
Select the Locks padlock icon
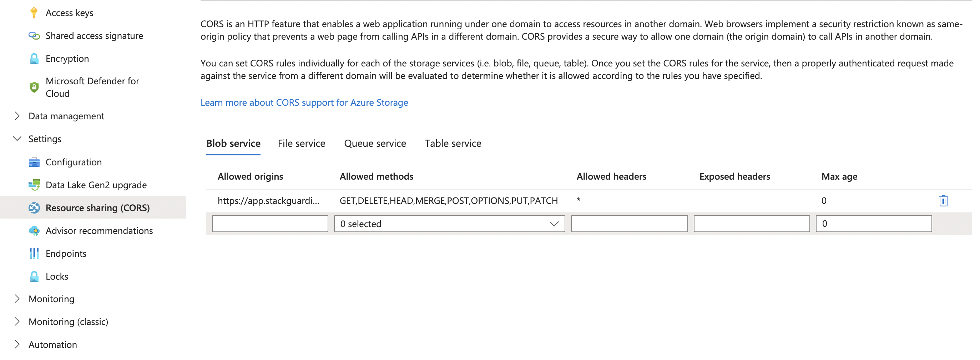coord(35,276)
